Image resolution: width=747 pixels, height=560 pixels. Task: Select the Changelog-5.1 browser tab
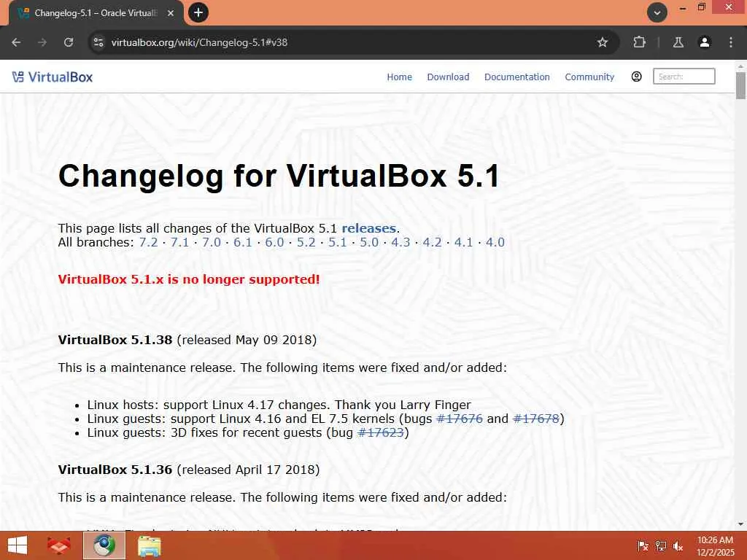click(x=96, y=13)
